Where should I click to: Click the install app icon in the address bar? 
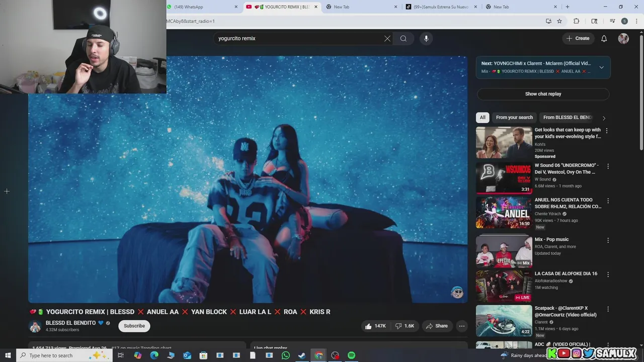click(548, 21)
